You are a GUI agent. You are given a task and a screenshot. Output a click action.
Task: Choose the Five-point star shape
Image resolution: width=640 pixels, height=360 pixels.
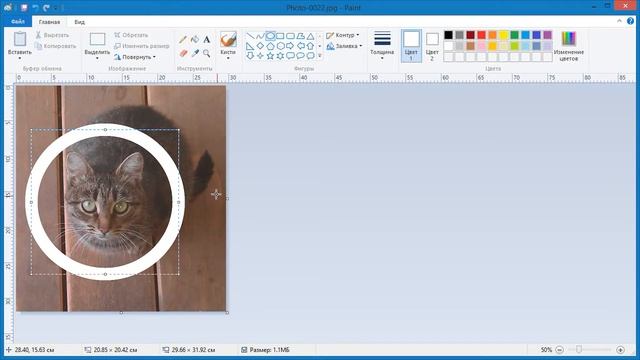click(x=270, y=56)
